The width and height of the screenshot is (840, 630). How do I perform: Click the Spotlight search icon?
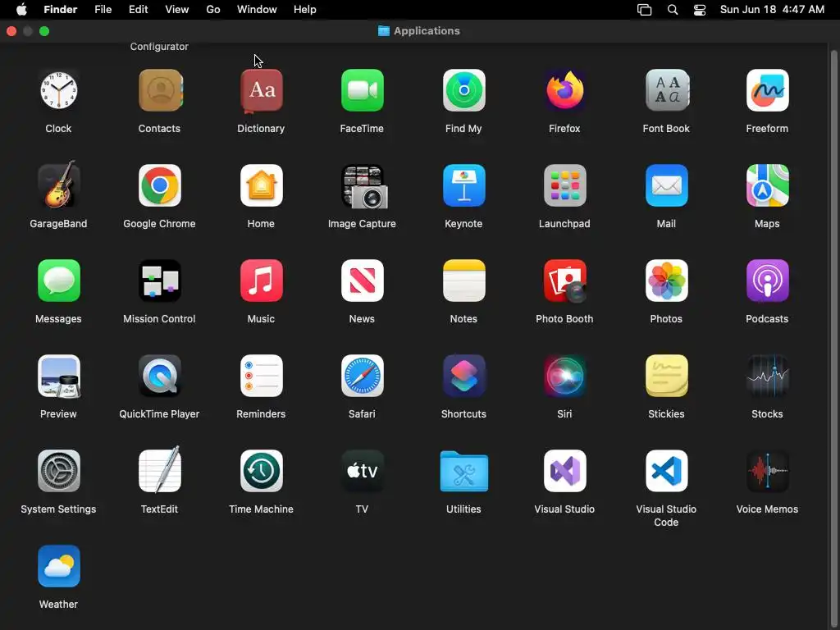click(x=673, y=10)
